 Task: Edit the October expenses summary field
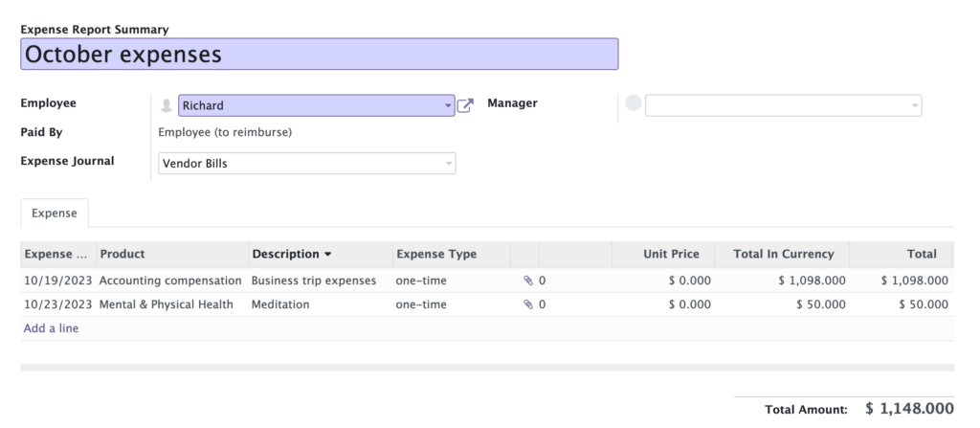[x=320, y=54]
